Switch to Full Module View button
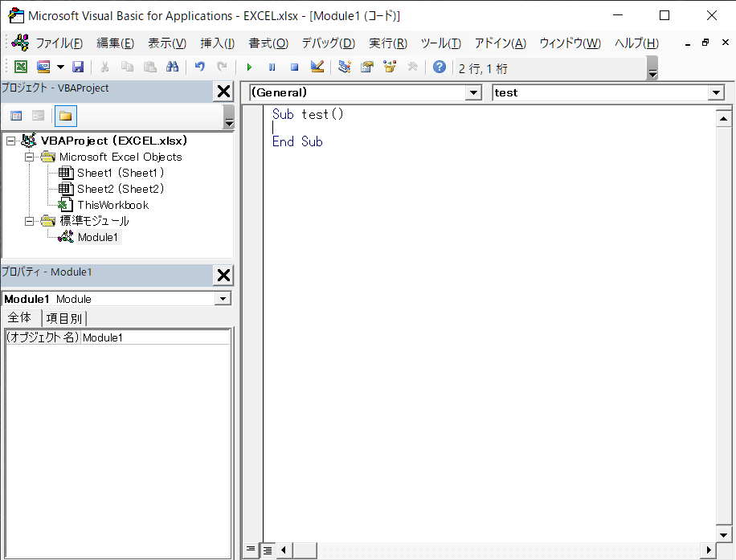This screenshot has width=736, height=560. tap(267, 550)
